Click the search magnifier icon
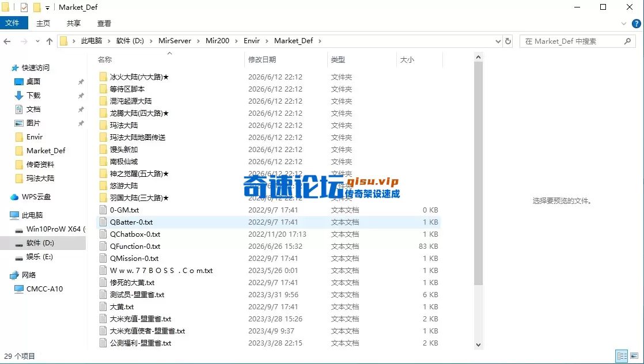Screen dimensions: 644x364 627,41
